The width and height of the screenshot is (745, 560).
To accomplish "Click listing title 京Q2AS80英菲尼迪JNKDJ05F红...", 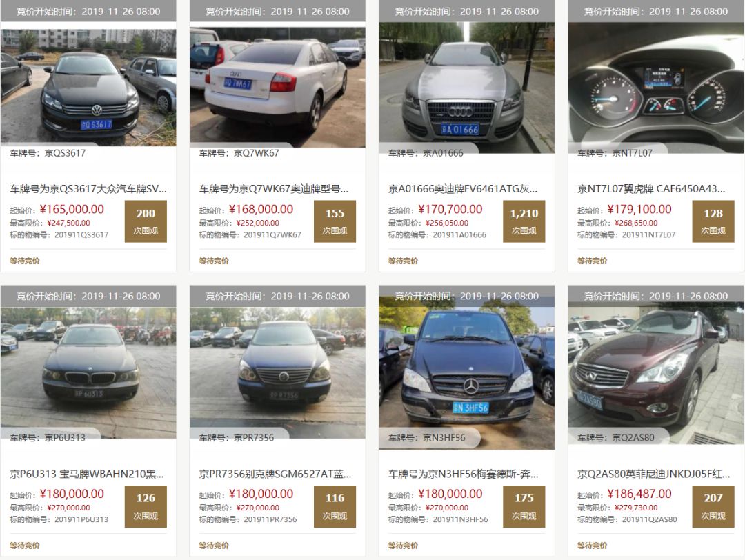I will pyautogui.click(x=654, y=474).
